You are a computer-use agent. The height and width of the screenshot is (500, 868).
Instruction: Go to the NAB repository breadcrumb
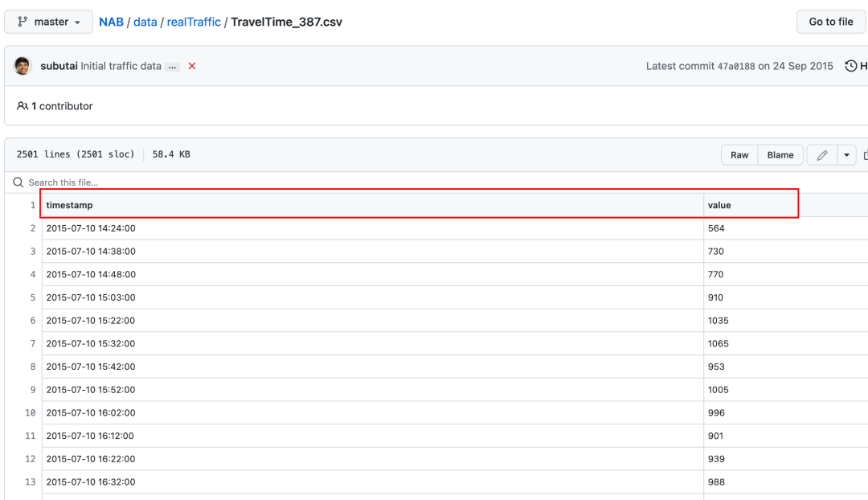click(111, 22)
